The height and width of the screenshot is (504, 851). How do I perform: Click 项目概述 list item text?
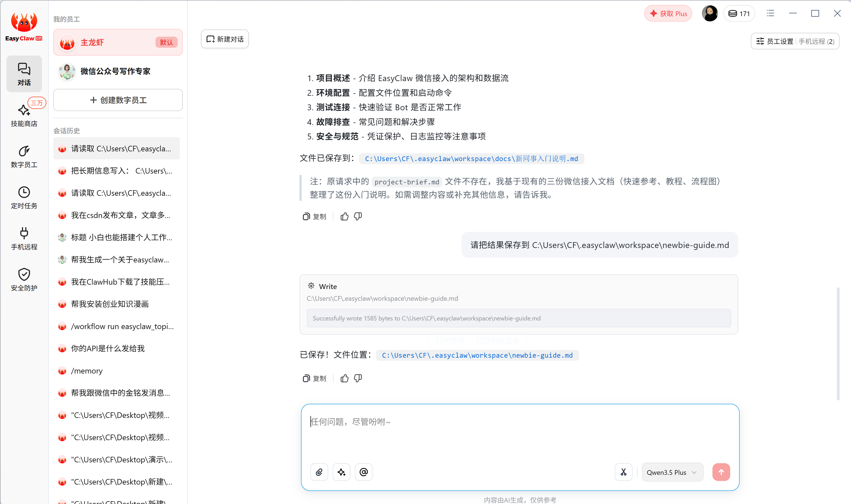(333, 78)
